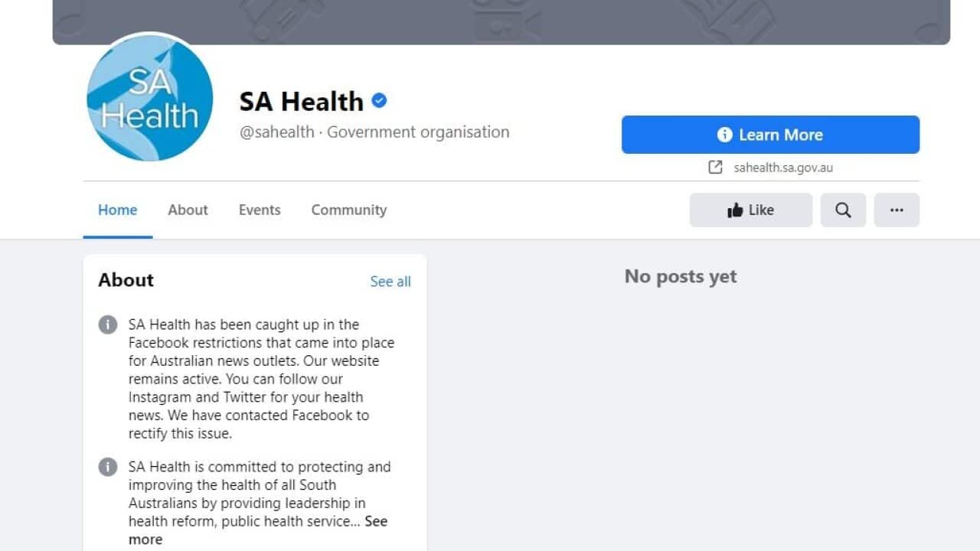The width and height of the screenshot is (980, 551).
Task: Open the Events tab
Action: click(260, 210)
